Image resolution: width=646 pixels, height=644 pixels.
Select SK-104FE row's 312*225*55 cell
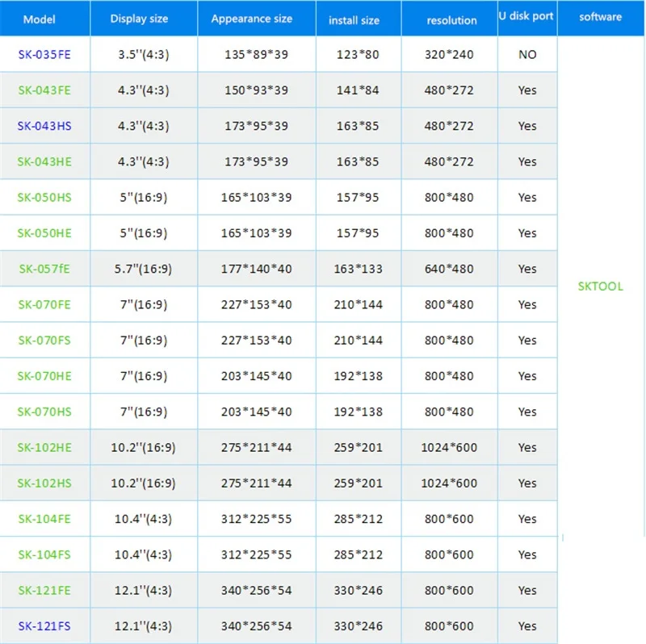coord(256,519)
